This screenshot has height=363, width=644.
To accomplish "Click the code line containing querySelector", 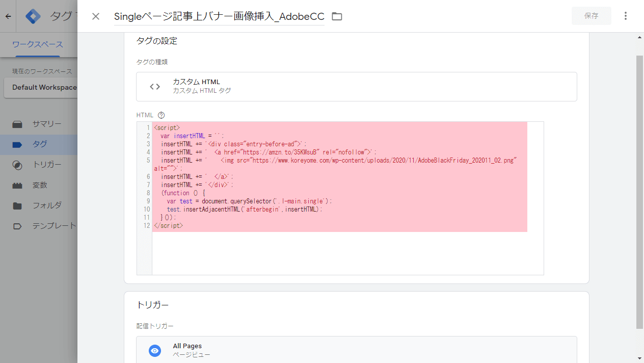I will (x=249, y=201).
